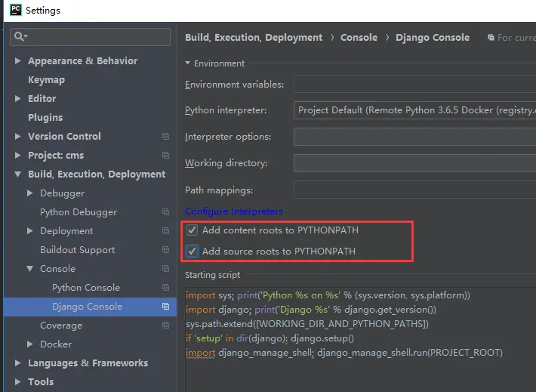Click the search magnifier icon in settings search
536x392 pixels.
point(20,36)
